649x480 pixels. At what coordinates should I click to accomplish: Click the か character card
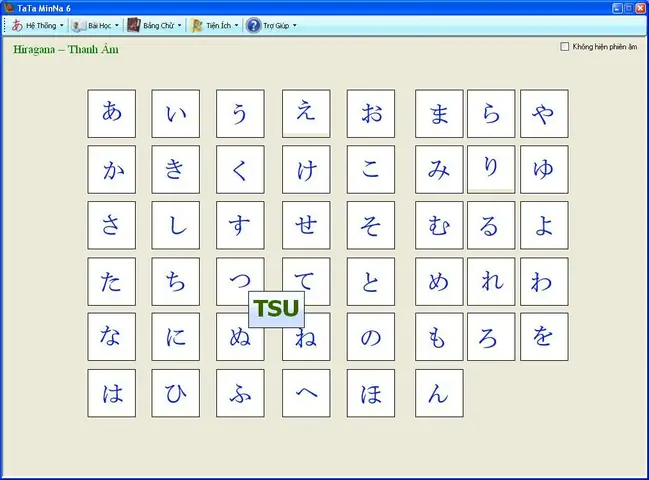pos(112,170)
